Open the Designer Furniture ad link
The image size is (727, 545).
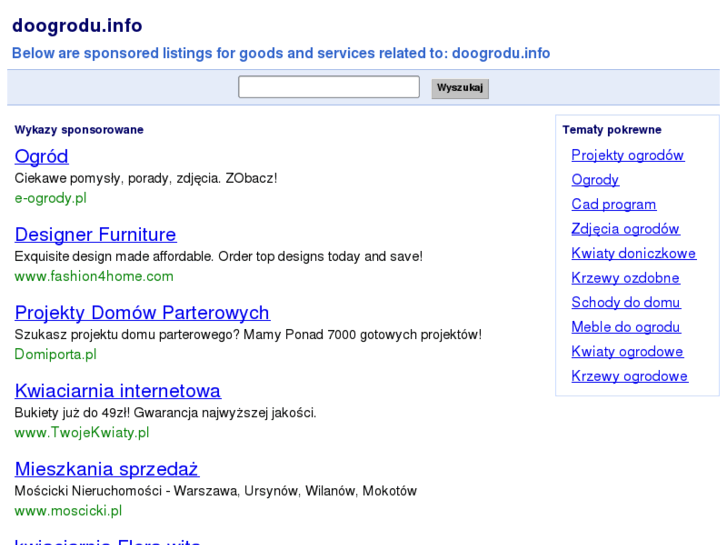pyautogui.click(x=96, y=235)
